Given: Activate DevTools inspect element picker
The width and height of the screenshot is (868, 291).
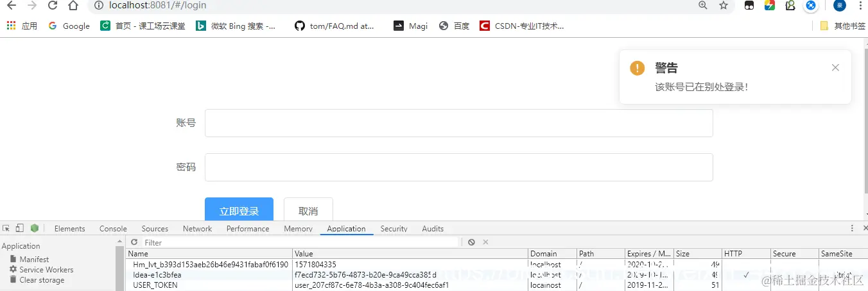Looking at the screenshot, I should coord(6,228).
